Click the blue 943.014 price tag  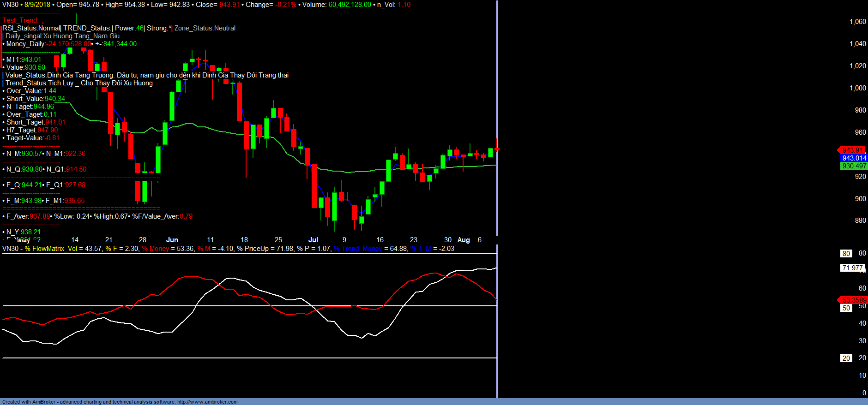point(854,158)
